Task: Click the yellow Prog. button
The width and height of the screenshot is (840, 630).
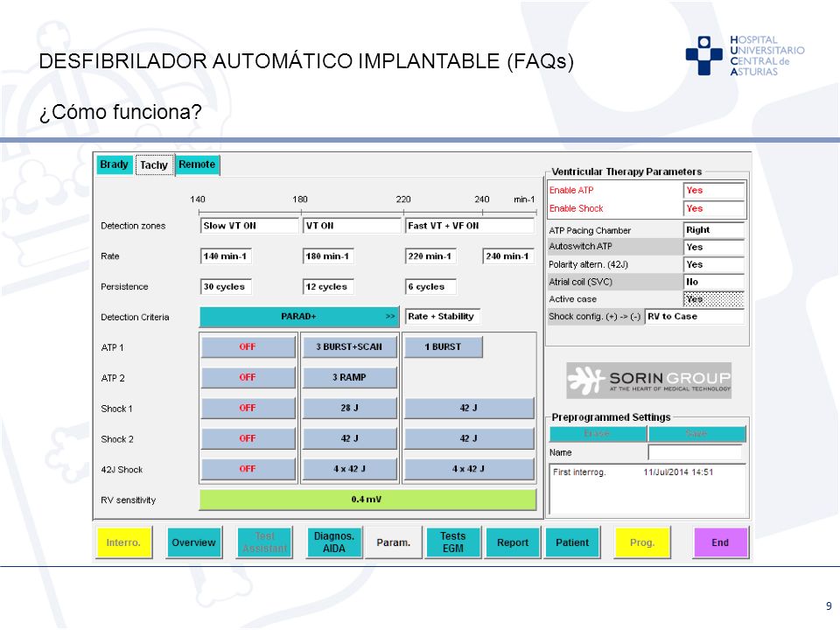Action: tap(642, 542)
